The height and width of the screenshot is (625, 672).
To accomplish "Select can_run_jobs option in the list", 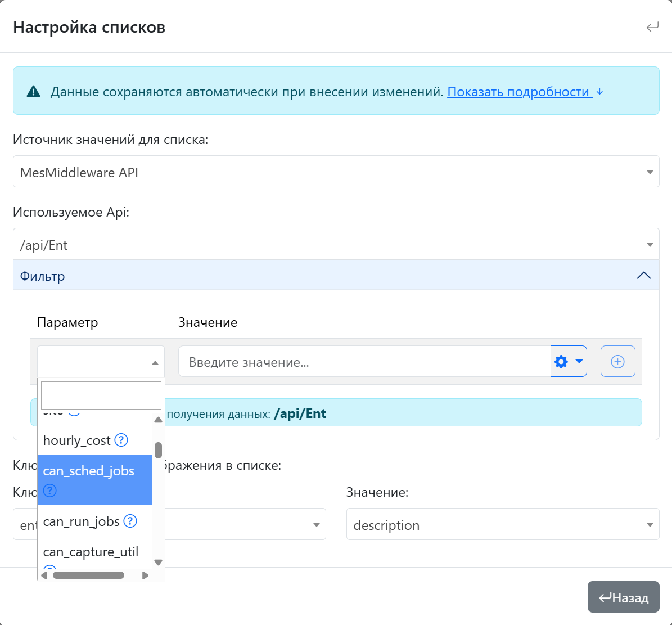I will click(82, 521).
